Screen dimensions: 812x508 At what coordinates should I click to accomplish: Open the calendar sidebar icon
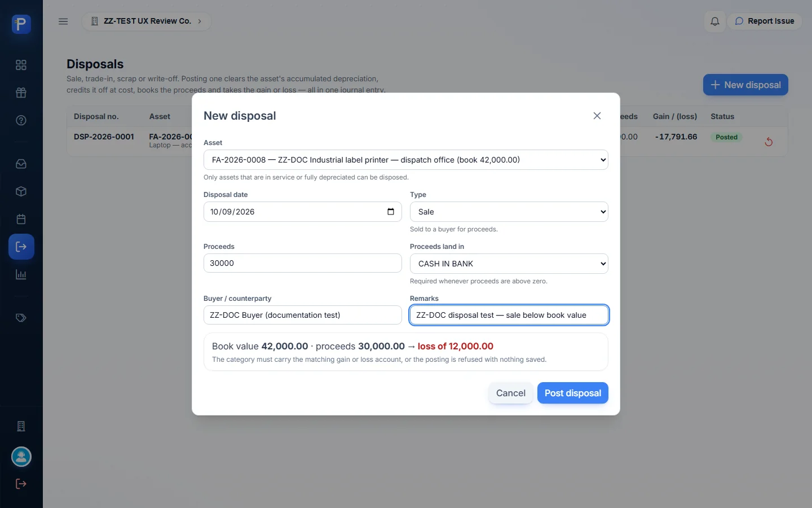pyautogui.click(x=21, y=219)
